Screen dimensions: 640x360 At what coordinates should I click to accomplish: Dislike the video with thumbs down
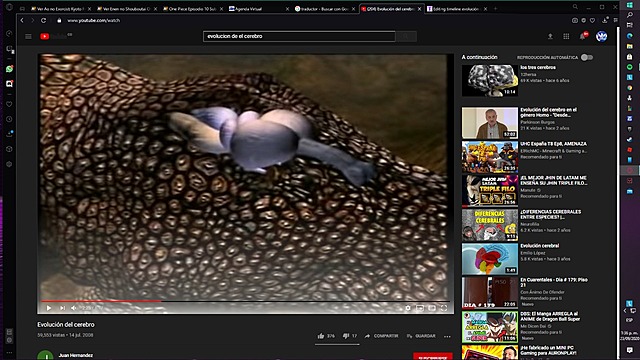click(350, 336)
